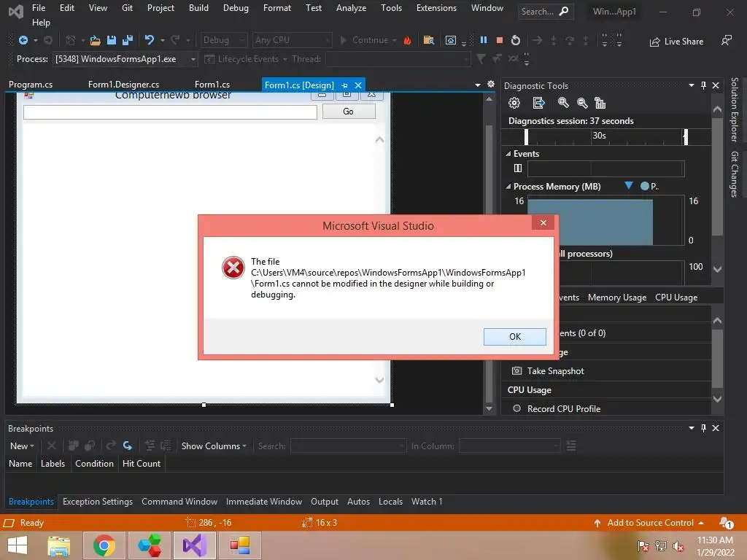Click the Reset View chart icon
The image size is (747, 560).
(600, 103)
